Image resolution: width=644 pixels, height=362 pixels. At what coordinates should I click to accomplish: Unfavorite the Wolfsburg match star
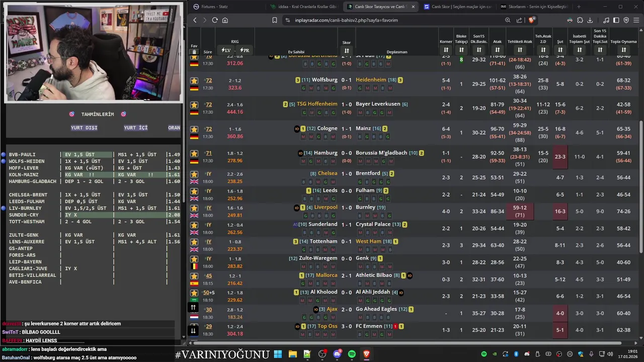[194, 80]
